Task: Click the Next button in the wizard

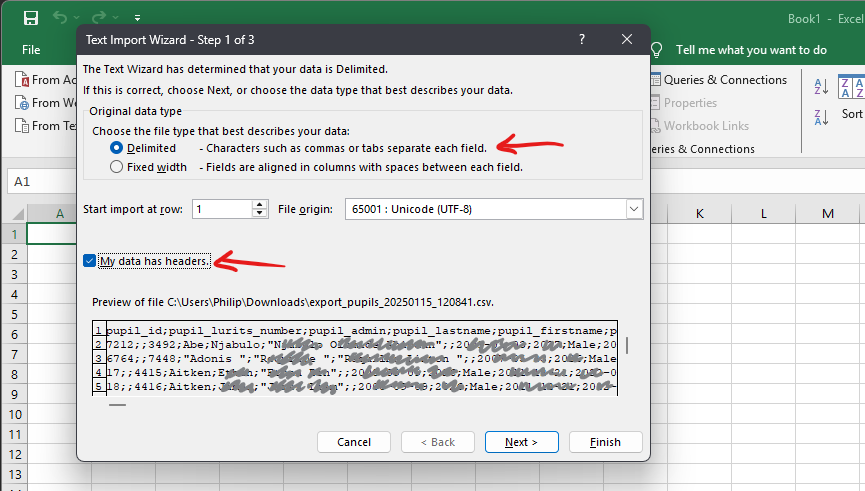Action: [x=521, y=442]
